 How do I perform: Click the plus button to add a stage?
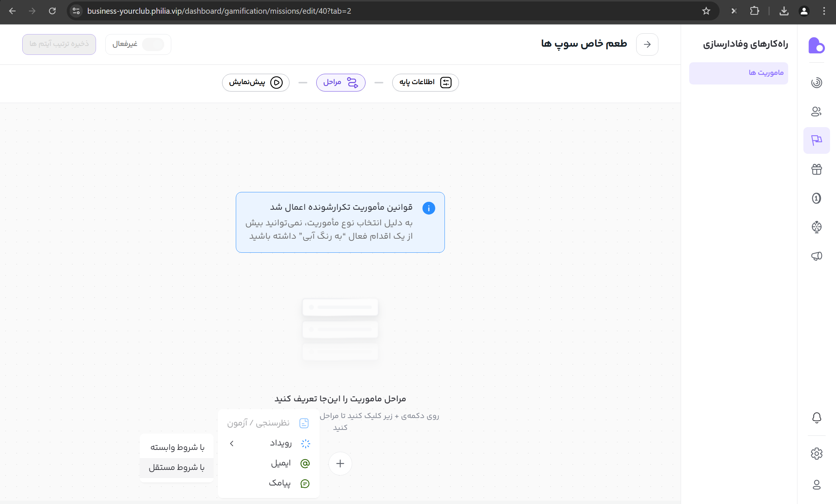click(x=340, y=464)
